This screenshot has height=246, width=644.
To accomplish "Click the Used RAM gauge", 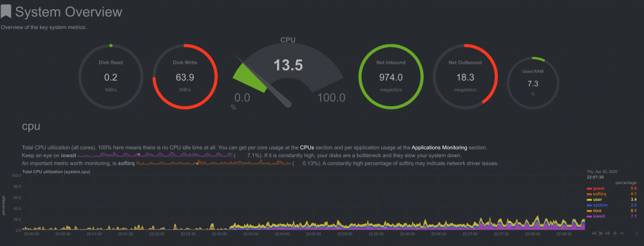I will (533, 82).
